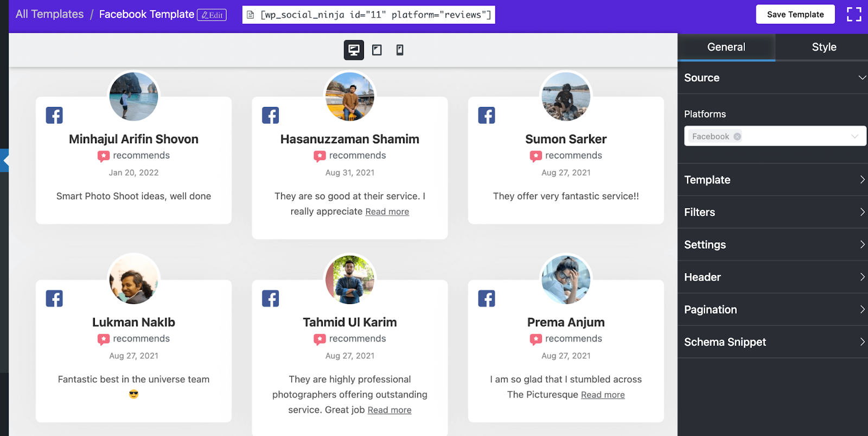Viewport: 868px width, 436px height.
Task: Click Facebook icon on Tahmid Ul Karim card
Action: click(270, 298)
